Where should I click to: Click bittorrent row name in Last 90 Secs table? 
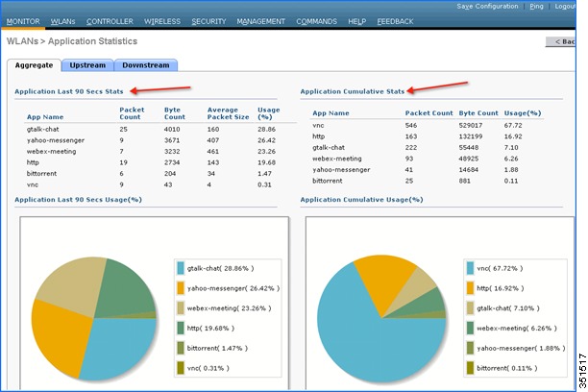[x=41, y=173]
